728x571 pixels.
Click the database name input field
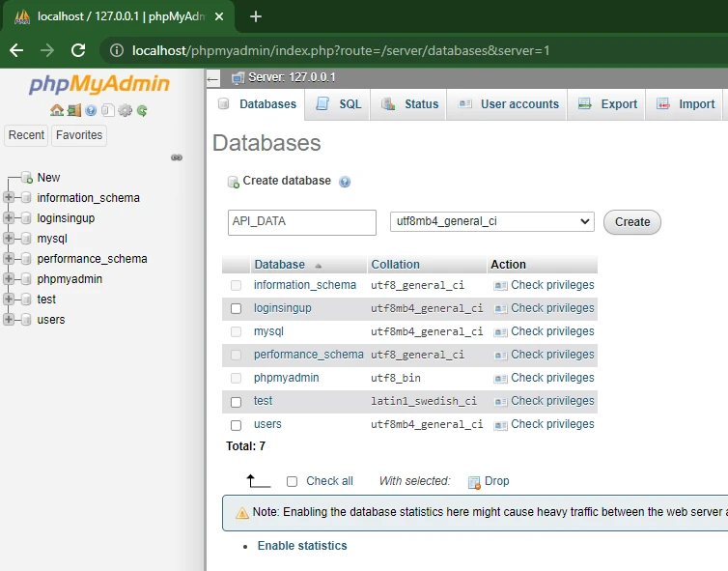click(302, 222)
